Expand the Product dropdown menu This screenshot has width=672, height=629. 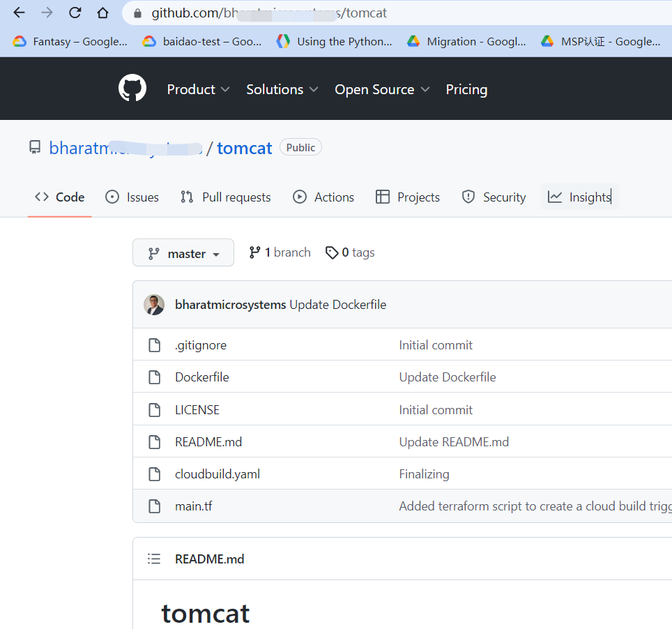point(198,89)
